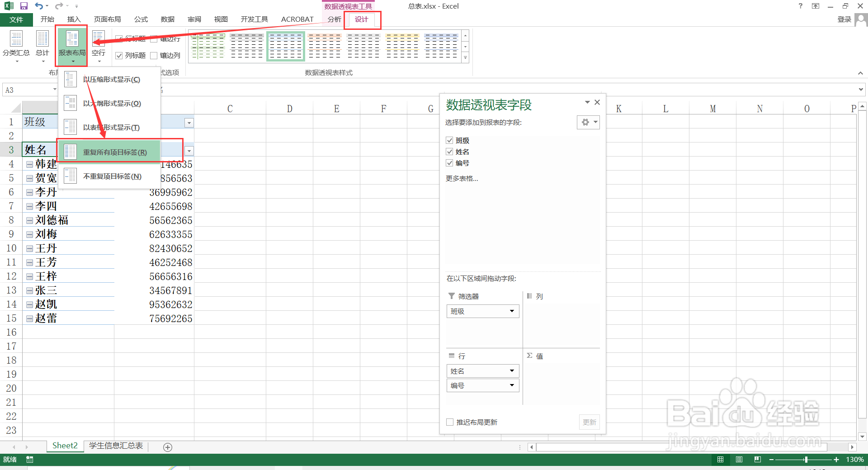
Task: Select the first green pivot table style
Action: pos(208,46)
